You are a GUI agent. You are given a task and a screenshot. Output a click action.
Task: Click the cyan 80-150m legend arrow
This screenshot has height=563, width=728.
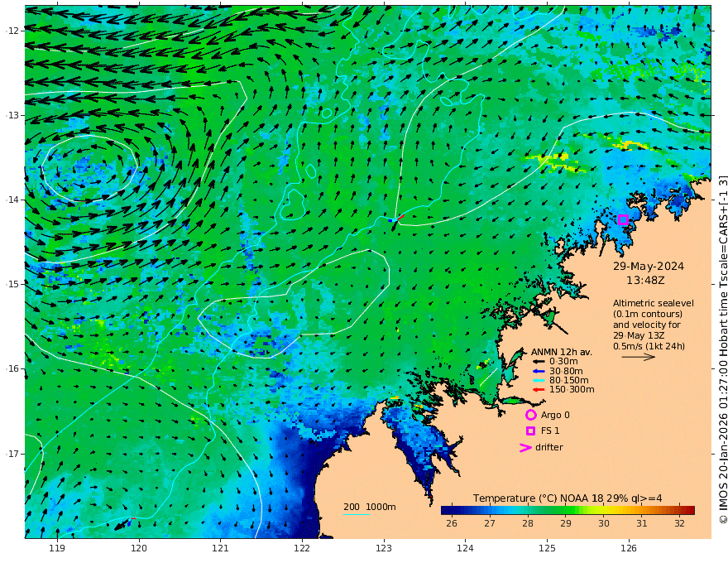pyautogui.click(x=539, y=381)
